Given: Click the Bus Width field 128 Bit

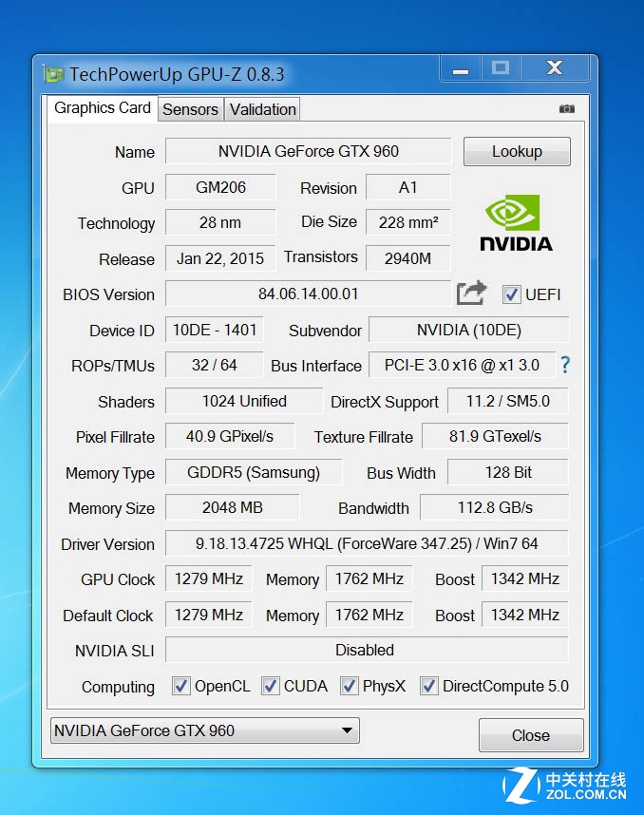Looking at the screenshot, I should point(508,472).
